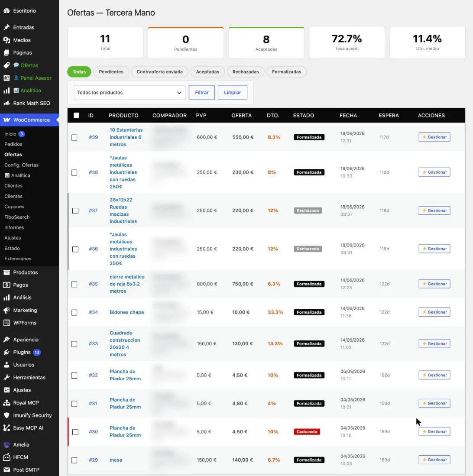Open the Productos icon in sidebar
473x476 pixels.
point(6,272)
